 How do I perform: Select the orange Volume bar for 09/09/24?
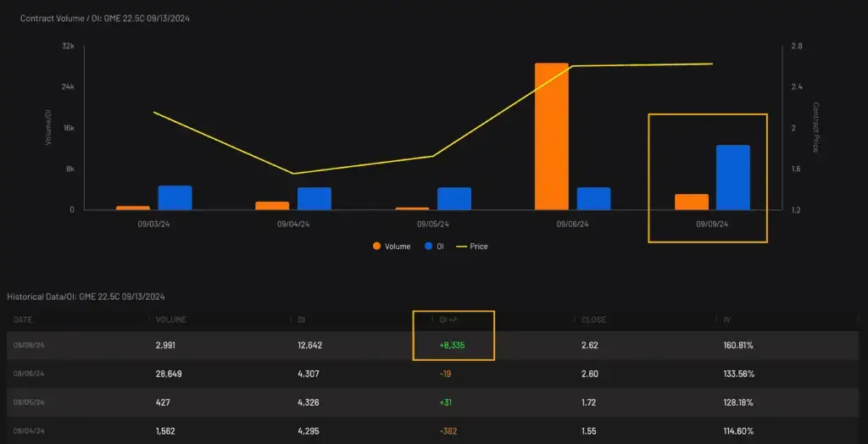pos(692,202)
